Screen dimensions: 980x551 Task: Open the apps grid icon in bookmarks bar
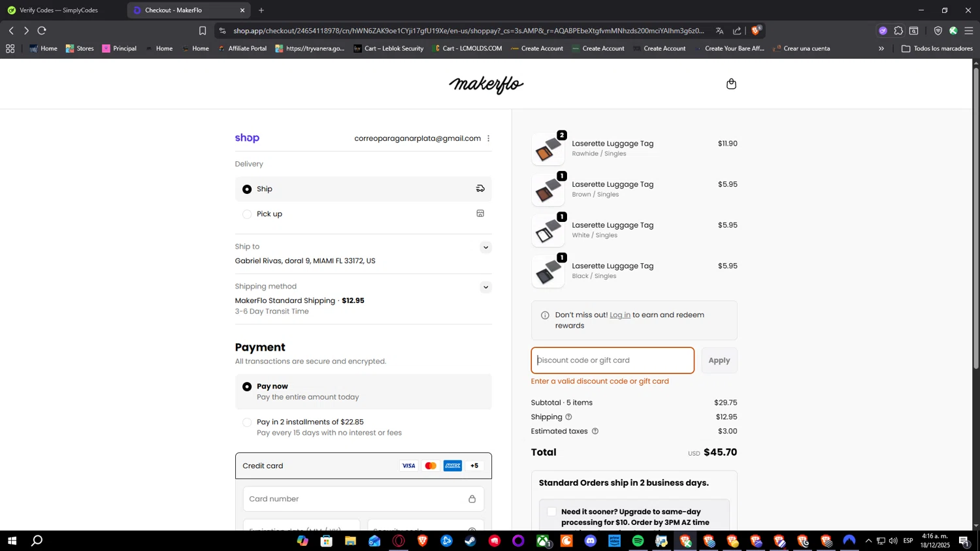pos(10,48)
